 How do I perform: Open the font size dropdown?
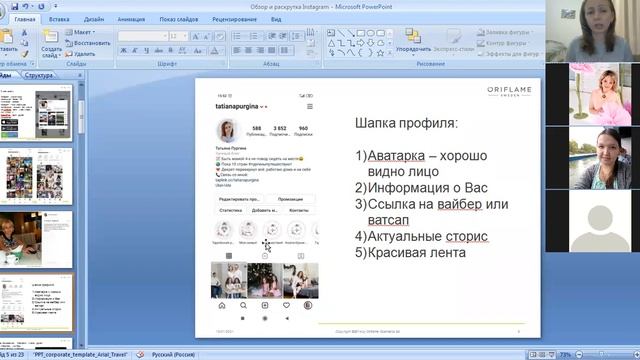pyautogui.click(x=184, y=36)
